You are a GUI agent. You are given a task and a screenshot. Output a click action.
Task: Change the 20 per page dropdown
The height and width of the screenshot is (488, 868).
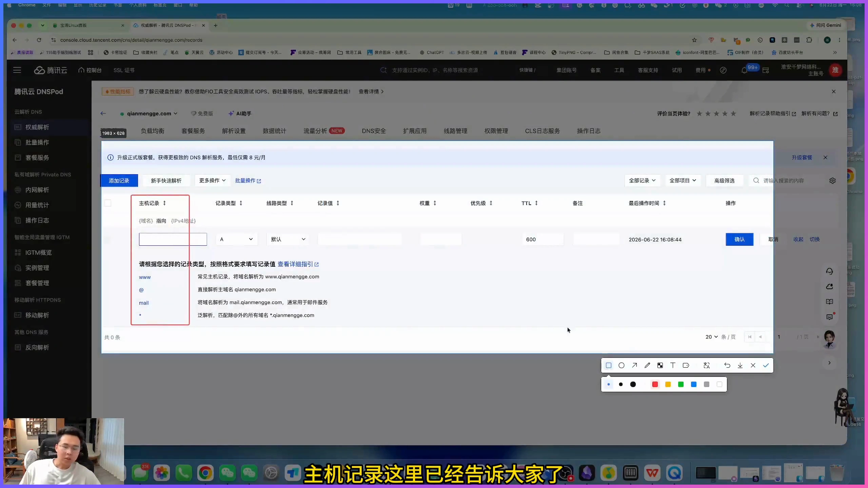coord(711,337)
